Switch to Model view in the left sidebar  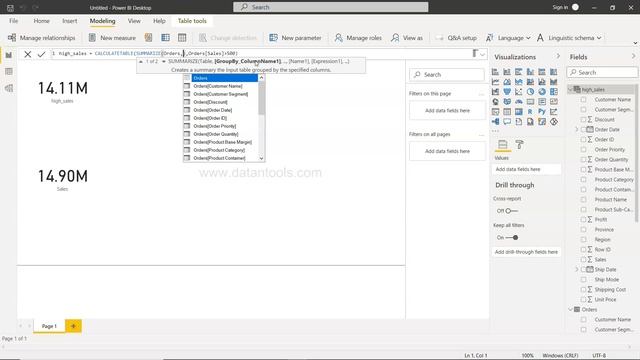point(9,88)
